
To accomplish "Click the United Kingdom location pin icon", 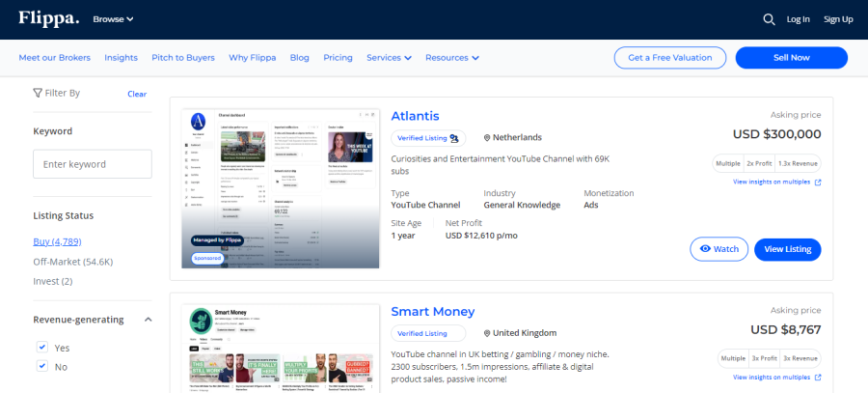I will point(487,333).
